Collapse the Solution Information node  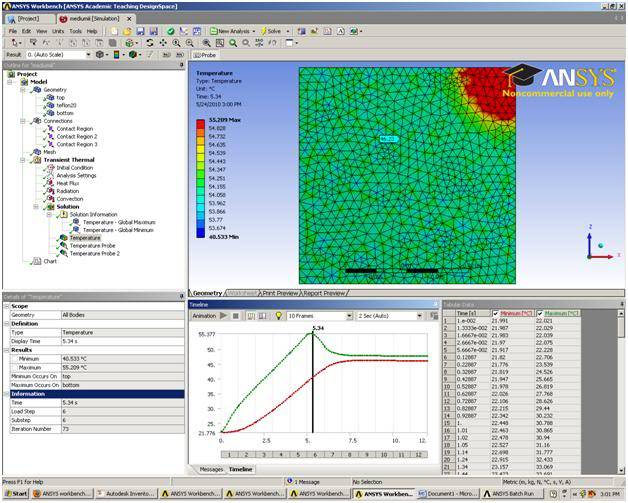(49, 215)
